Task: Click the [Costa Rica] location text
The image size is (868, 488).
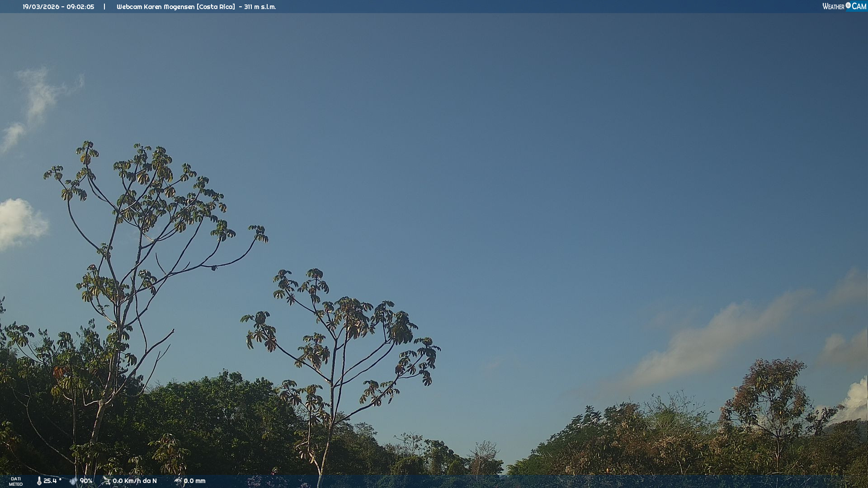Action: pos(216,7)
